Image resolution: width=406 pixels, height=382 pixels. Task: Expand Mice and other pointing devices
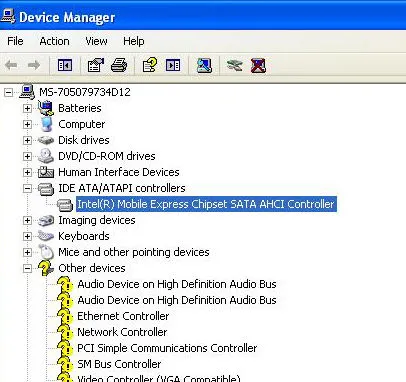point(27,252)
